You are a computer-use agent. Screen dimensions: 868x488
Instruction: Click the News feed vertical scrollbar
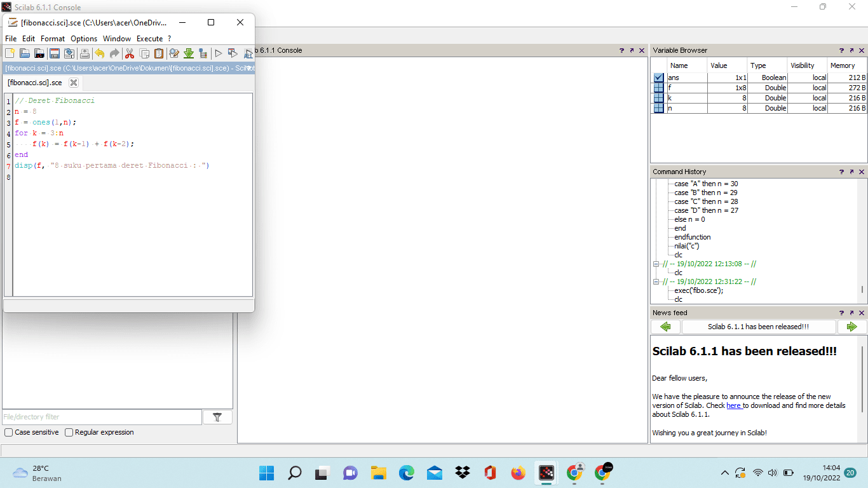862,379
